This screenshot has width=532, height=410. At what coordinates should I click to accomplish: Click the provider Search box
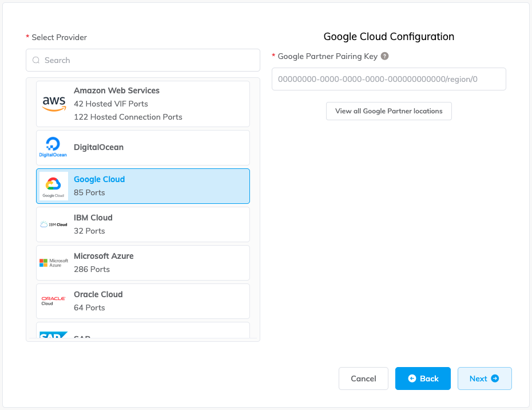pos(143,60)
